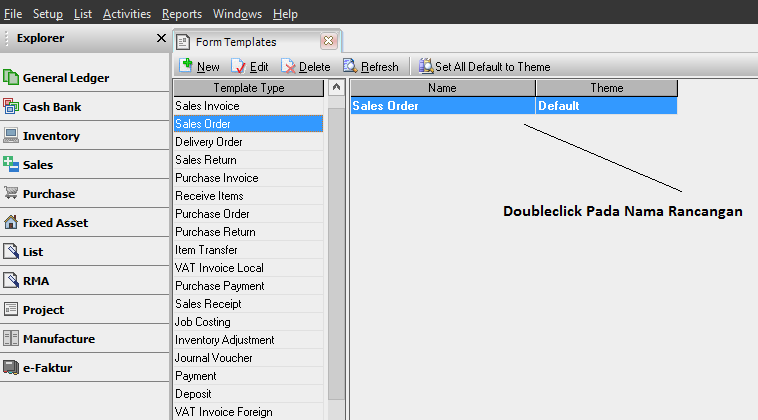Select Item Transfer template type

point(248,250)
